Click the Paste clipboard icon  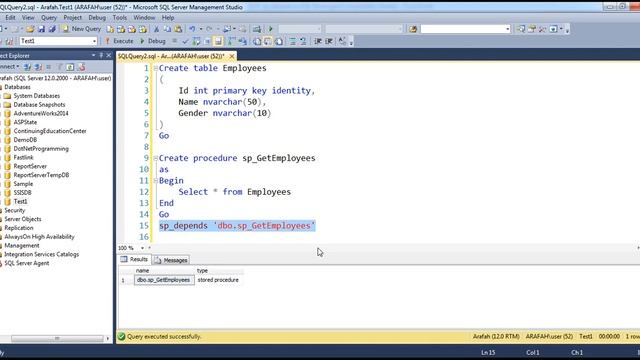[x=178, y=29]
